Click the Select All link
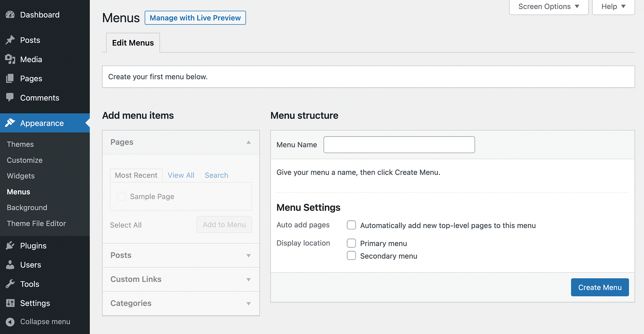The width and height of the screenshot is (644, 334). tap(126, 225)
